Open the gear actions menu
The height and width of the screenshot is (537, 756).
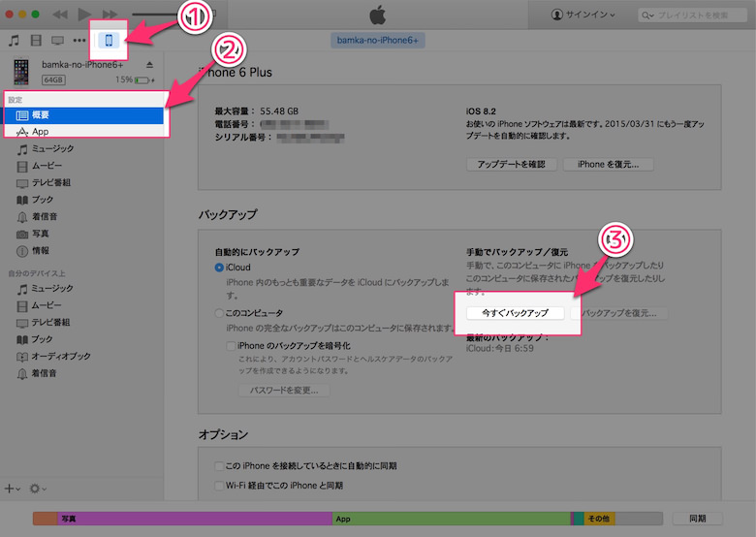click(38, 489)
